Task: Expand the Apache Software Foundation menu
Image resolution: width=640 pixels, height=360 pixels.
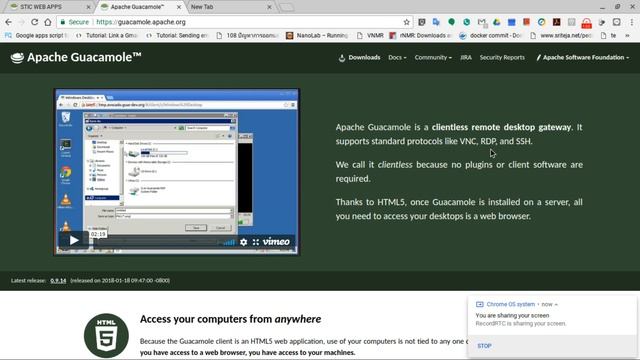Action: pos(582,58)
